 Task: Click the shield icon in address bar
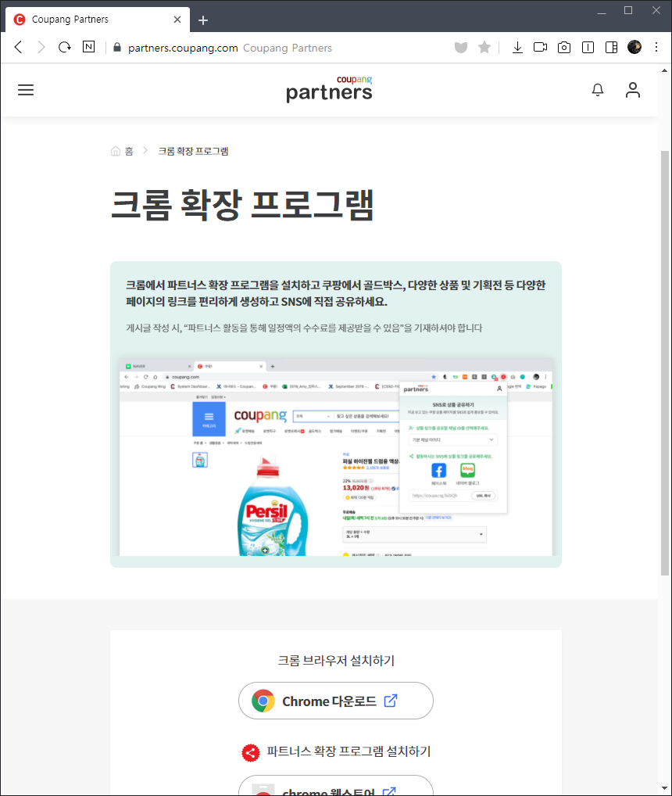460,47
